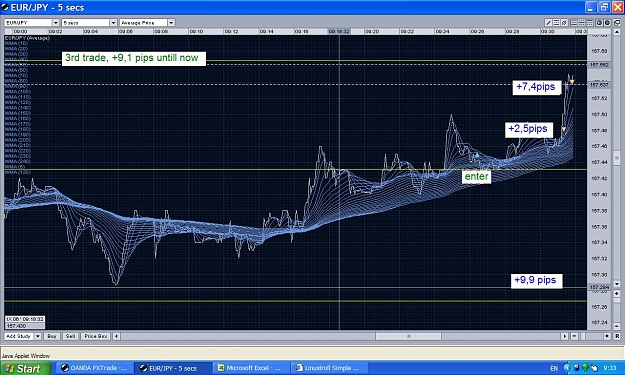Image resolution: width=625 pixels, height=375 pixels.
Task: Toggle the dotted gridlines style icon
Action: pos(590,23)
